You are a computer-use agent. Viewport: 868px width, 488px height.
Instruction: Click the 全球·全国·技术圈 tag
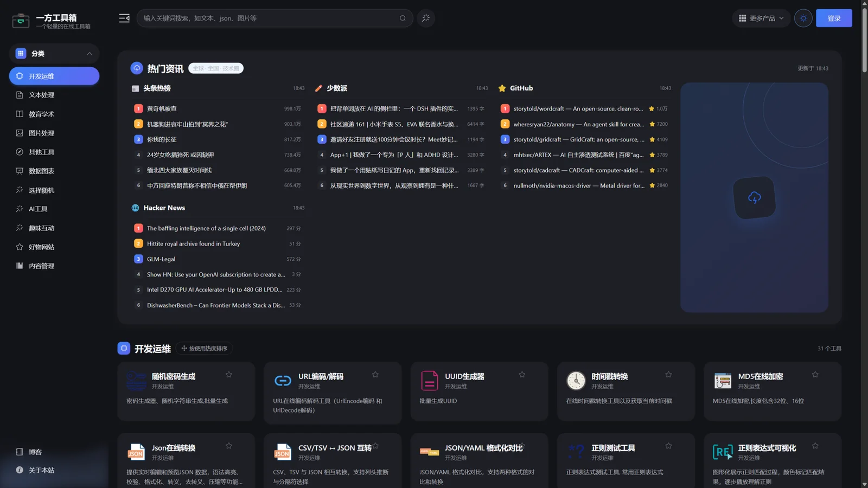(x=216, y=68)
